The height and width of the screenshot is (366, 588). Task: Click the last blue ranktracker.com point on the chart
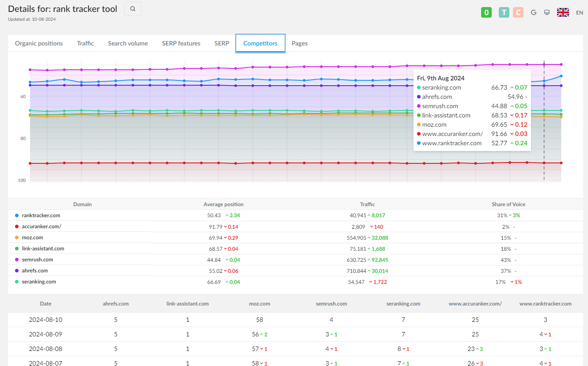coord(561,76)
